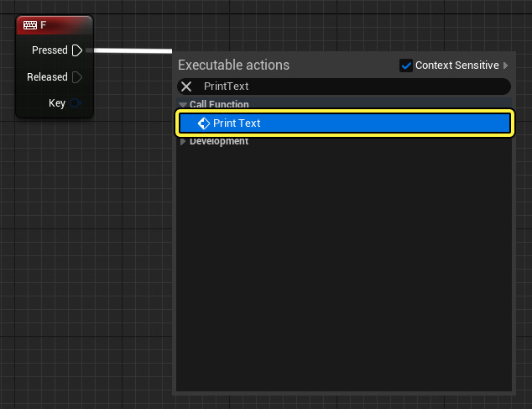Click the Context Sensitive label text
Image resolution: width=532 pixels, height=409 pixels.
(457, 66)
